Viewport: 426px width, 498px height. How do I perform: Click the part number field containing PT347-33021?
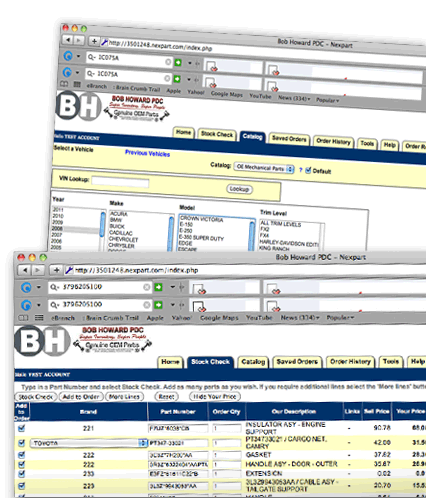178,443
